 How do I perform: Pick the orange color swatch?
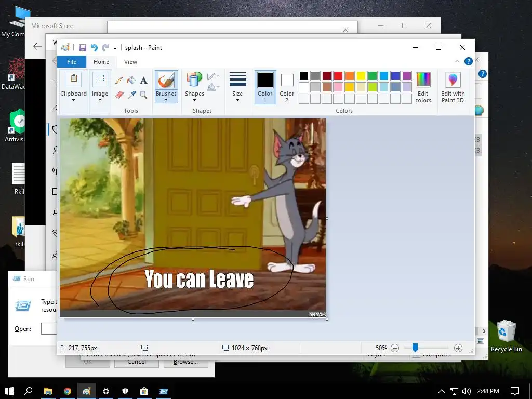tap(350, 76)
